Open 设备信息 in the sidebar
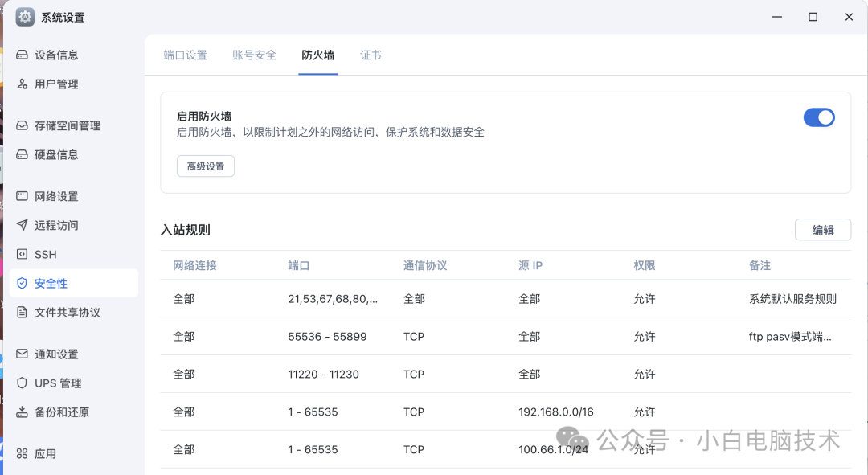 coord(74,55)
